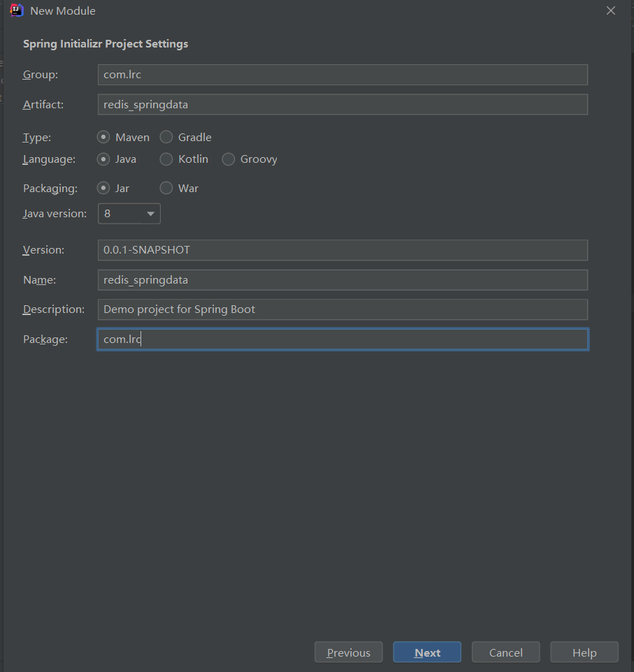Go back with Previous button

[348, 652]
